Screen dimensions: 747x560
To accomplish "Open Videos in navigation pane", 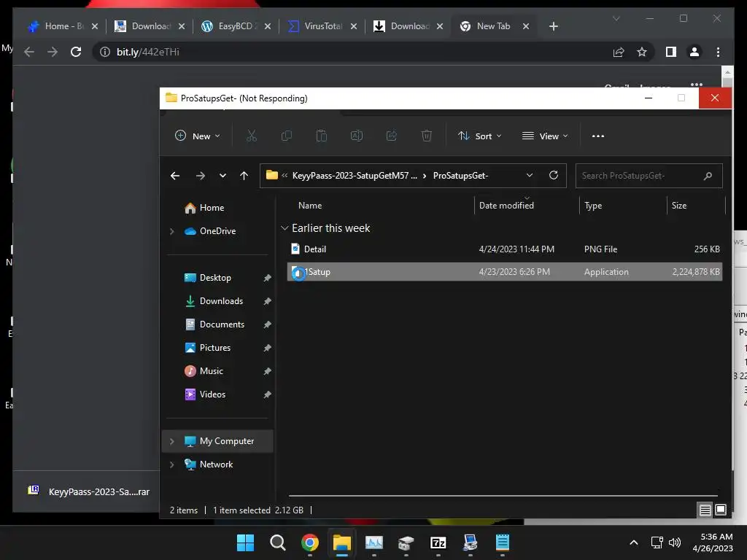I will pos(212,394).
